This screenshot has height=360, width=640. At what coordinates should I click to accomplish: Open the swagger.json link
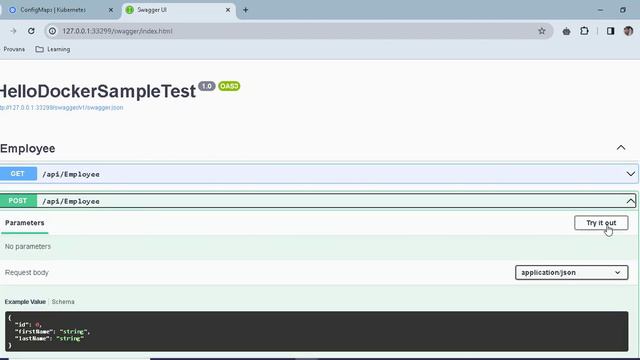[x=61, y=108]
